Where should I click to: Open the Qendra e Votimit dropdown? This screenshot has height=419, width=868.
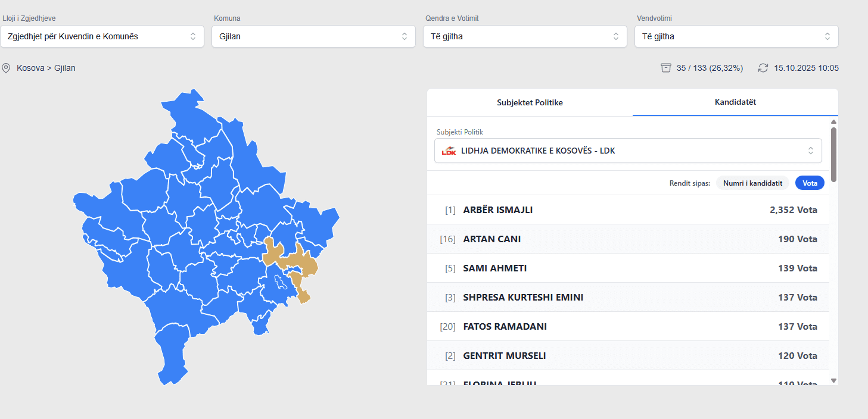pos(525,36)
